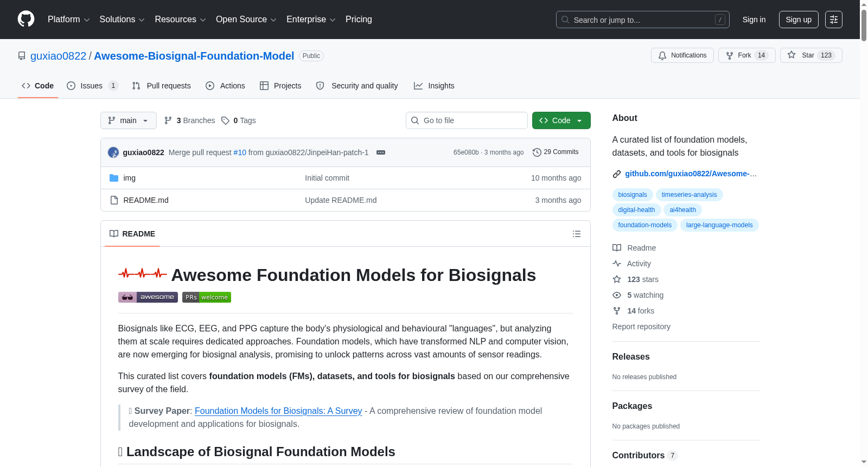Open the GitHub home logo

(26, 19)
